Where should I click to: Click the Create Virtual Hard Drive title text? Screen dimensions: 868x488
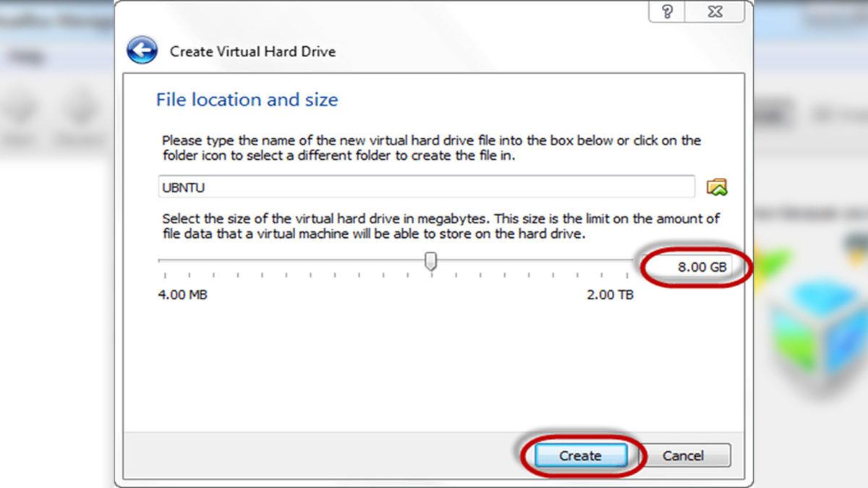(252, 51)
